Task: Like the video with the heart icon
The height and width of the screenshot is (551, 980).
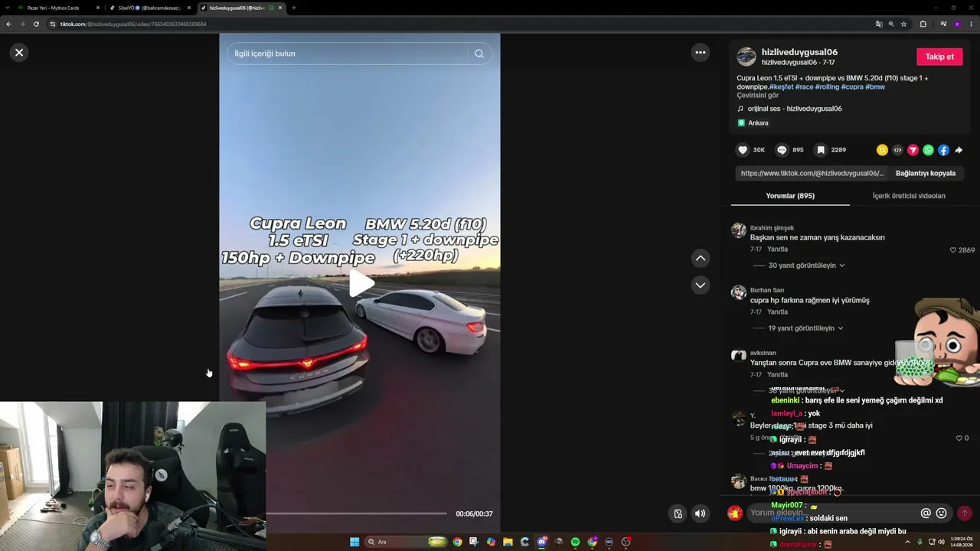Action: coord(743,150)
